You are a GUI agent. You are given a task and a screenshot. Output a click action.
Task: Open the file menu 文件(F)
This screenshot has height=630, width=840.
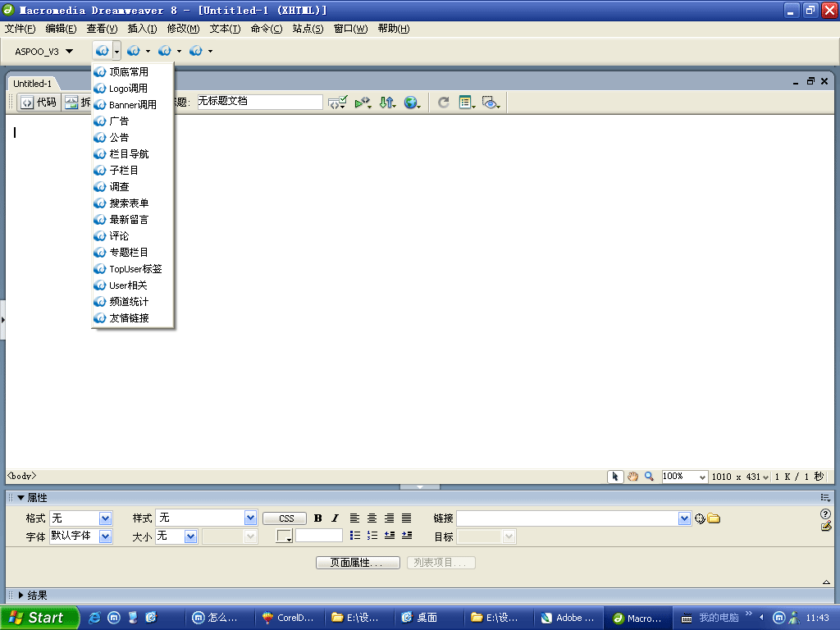click(x=20, y=29)
